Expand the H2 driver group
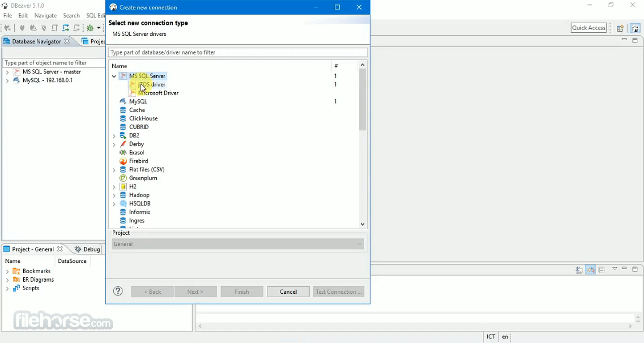 pyautogui.click(x=114, y=187)
